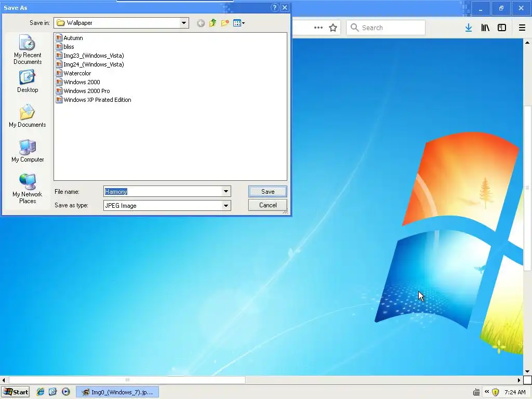Focus the browser Search box
Viewport: 532px width, 399px height.
pyautogui.click(x=385, y=28)
